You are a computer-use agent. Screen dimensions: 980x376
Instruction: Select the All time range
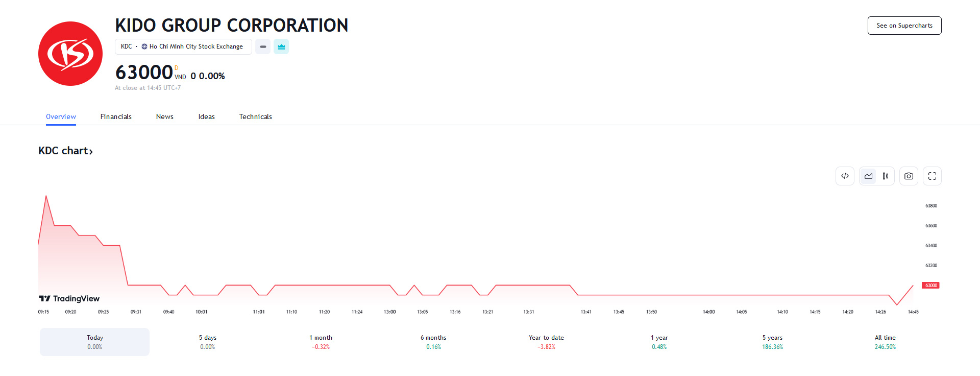click(x=885, y=342)
